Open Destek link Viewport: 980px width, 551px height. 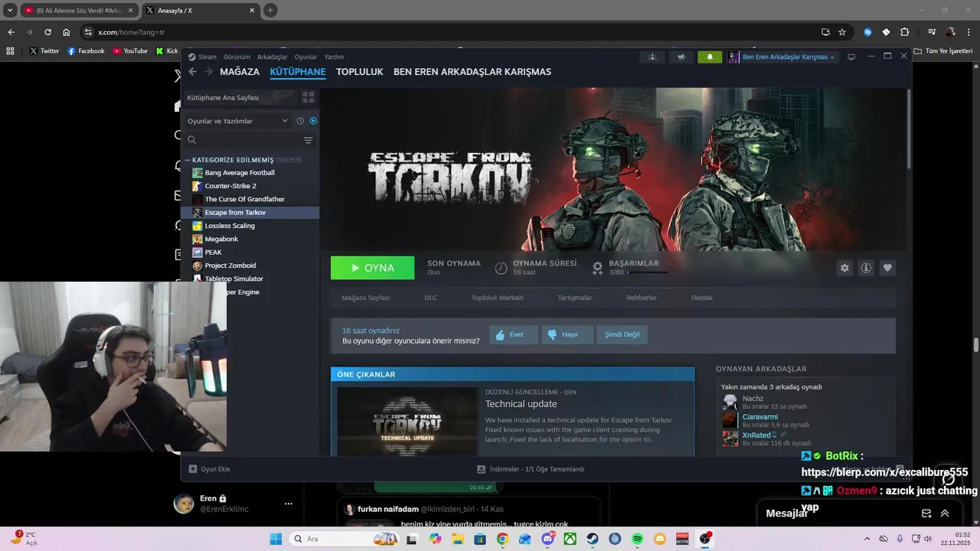point(702,298)
